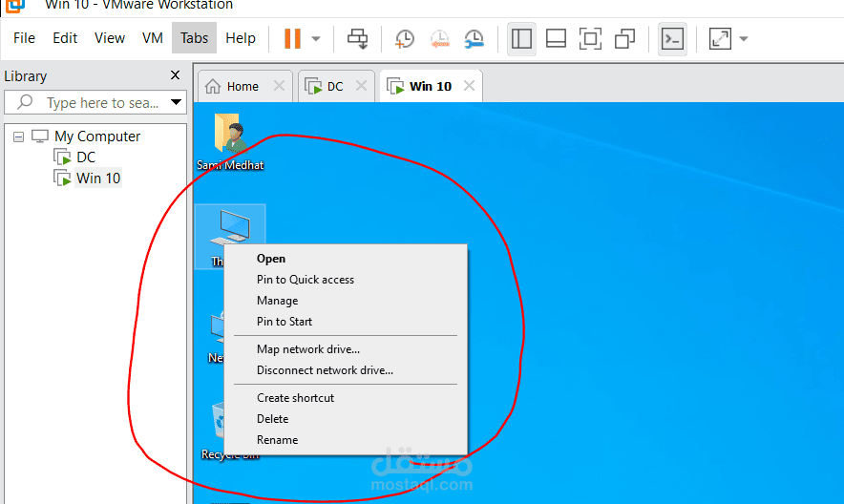Select the This PC desktop icon

tap(230, 236)
